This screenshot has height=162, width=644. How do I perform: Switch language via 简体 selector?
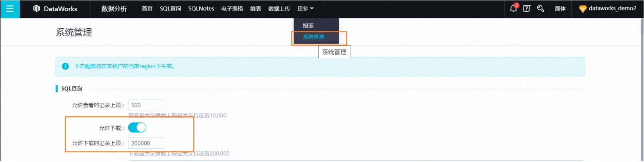click(560, 8)
